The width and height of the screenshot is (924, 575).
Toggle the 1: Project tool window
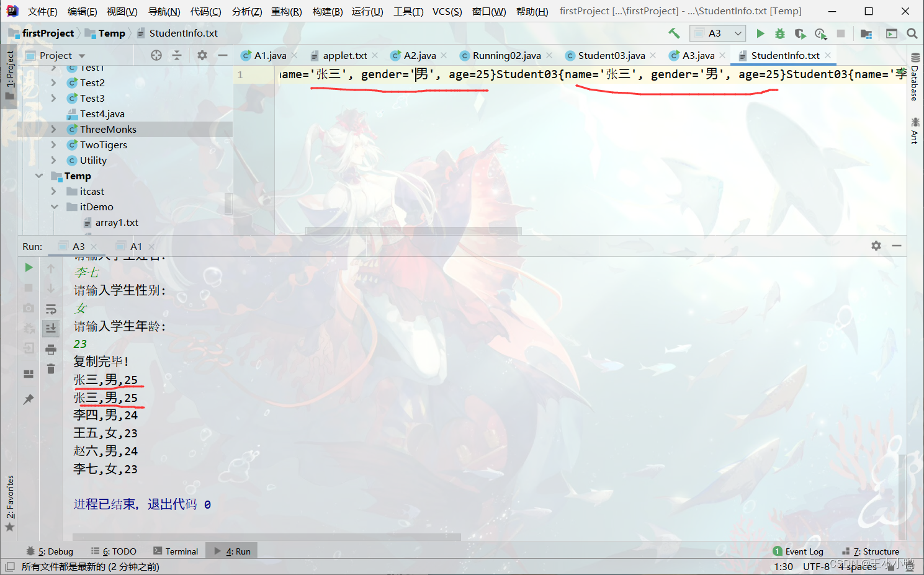click(9, 76)
